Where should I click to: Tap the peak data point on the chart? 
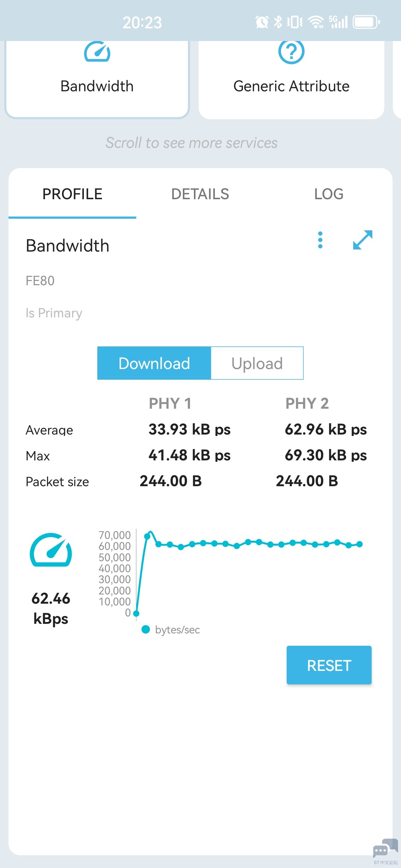pyautogui.click(x=148, y=536)
